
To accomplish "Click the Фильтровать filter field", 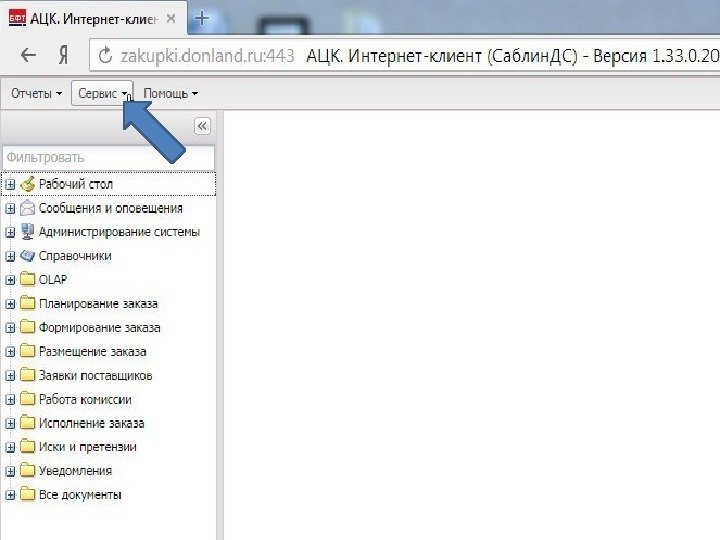I will coord(108,158).
